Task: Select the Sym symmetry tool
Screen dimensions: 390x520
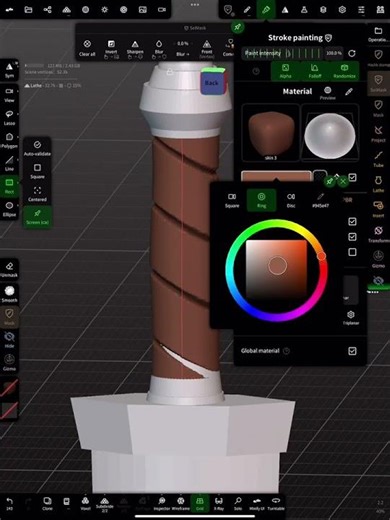Action: pyautogui.click(x=9, y=70)
